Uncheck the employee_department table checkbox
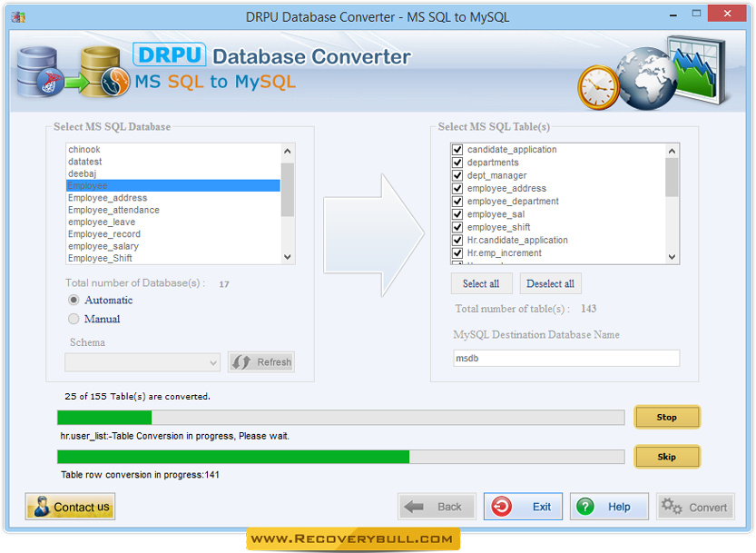Screen dimensions: 756x553 coord(457,202)
